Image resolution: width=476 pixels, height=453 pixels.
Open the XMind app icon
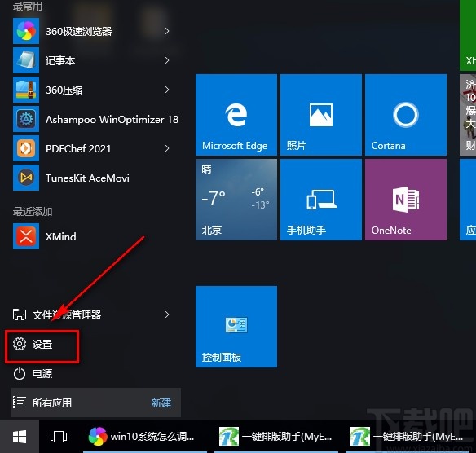point(26,236)
